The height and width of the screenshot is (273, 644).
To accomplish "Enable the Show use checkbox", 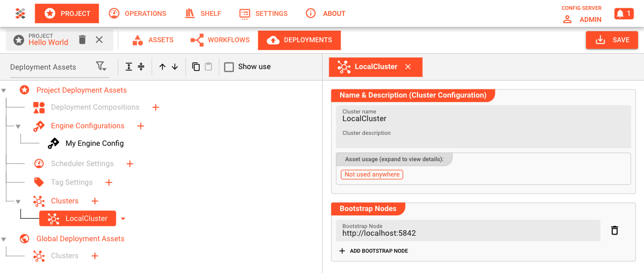I will pos(229,67).
